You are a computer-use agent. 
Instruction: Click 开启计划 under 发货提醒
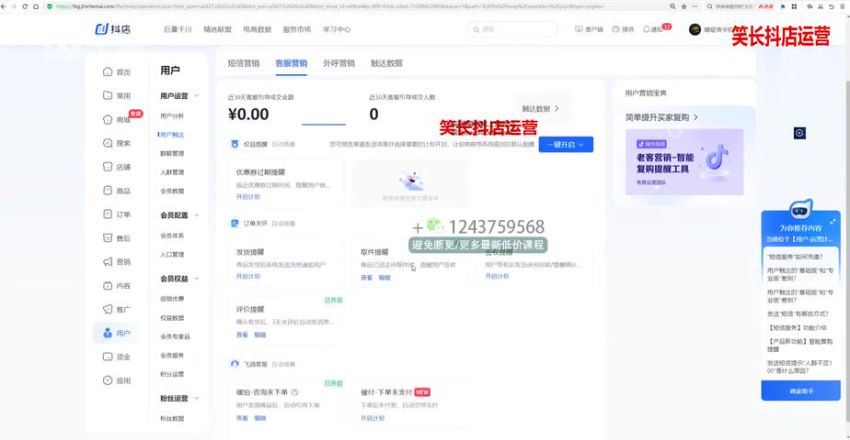tap(248, 276)
